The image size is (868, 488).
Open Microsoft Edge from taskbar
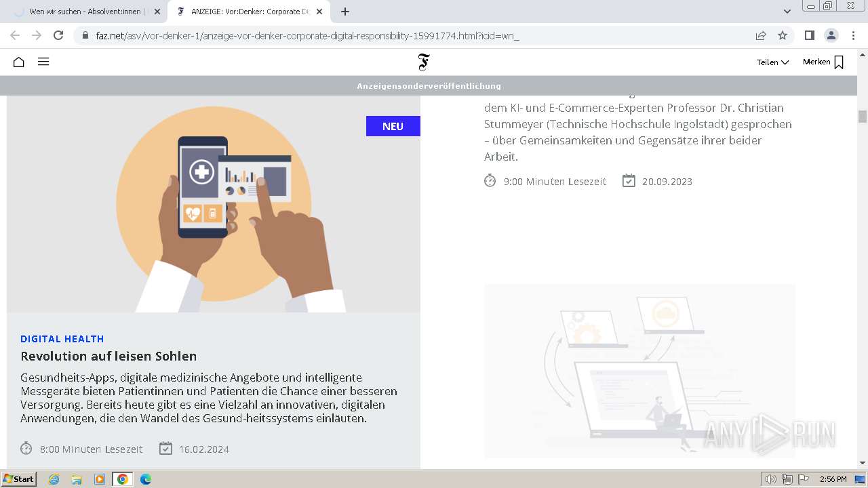(x=146, y=479)
